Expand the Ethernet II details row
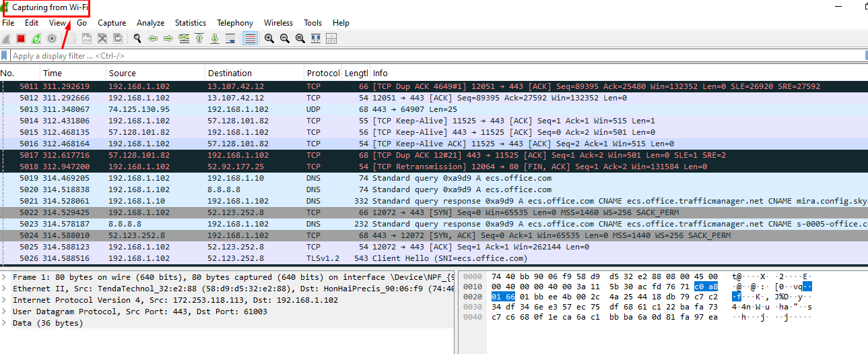868x354 pixels. click(x=4, y=289)
